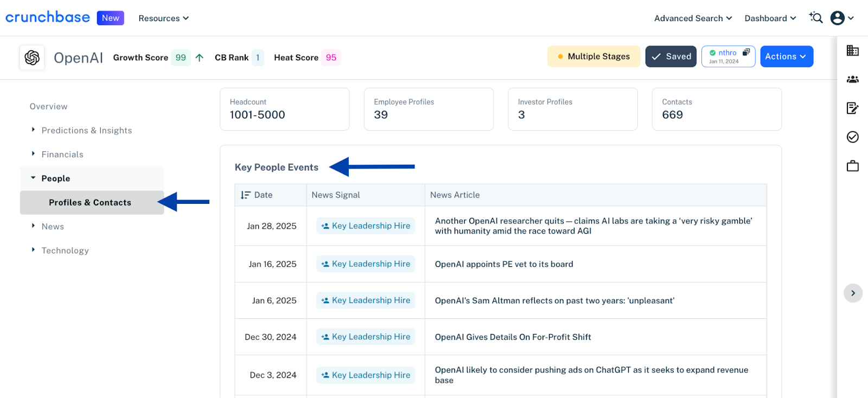Open the companies building icon in right rail
The height and width of the screenshot is (398, 868).
coord(853,50)
